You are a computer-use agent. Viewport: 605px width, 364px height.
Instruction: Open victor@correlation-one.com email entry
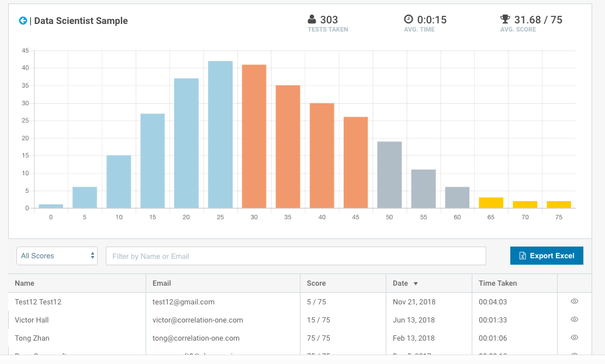click(x=198, y=320)
